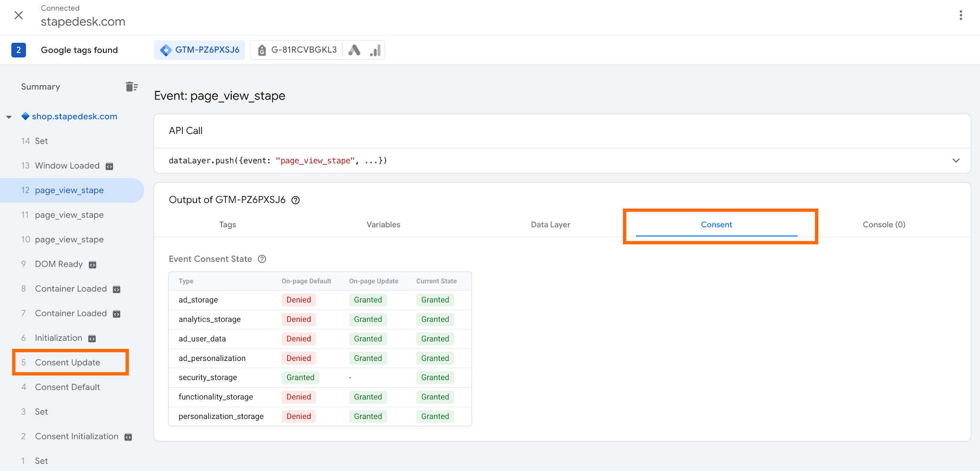The height and width of the screenshot is (471, 980).
Task: Click the code icon beside DOM Ready
Action: tap(93, 265)
